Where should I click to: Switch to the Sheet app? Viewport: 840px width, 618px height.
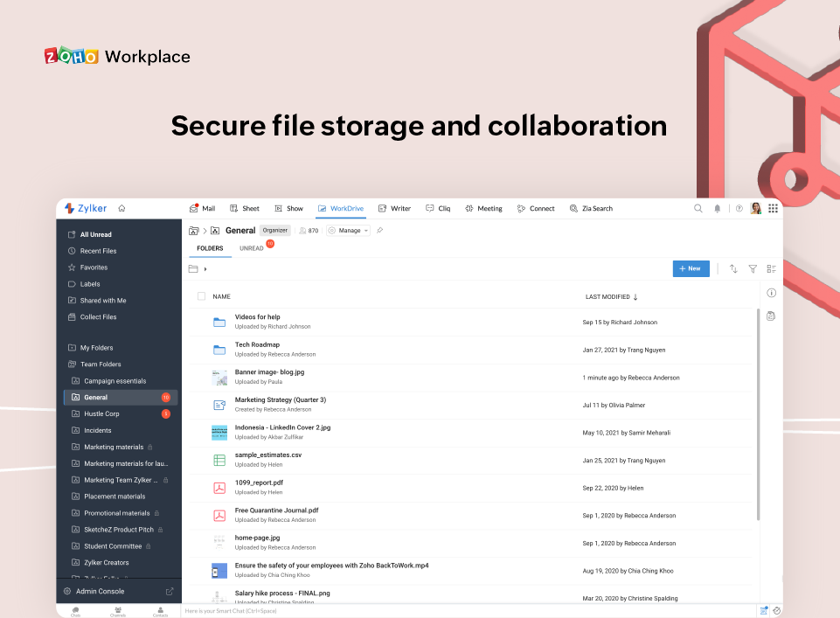tap(244, 208)
